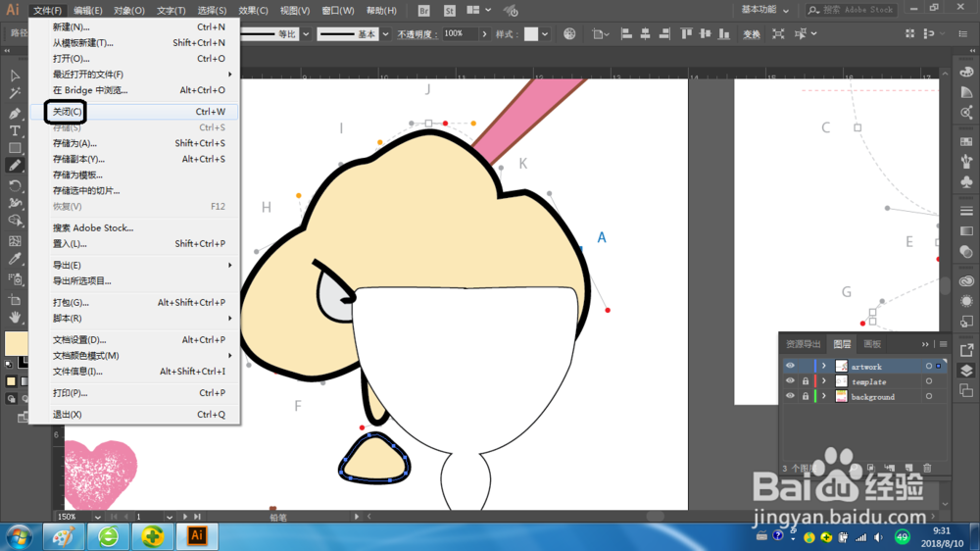Select the Warp tool
980x551 pixels.
tap(15, 203)
